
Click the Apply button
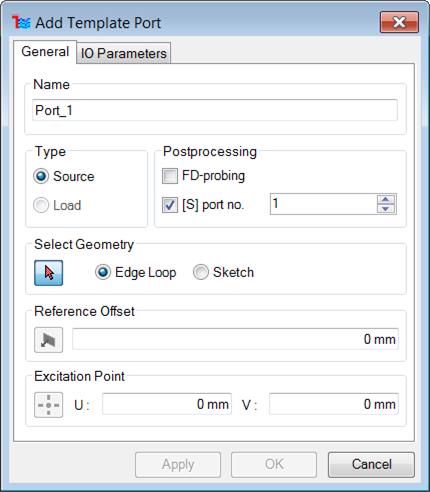(x=178, y=464)
